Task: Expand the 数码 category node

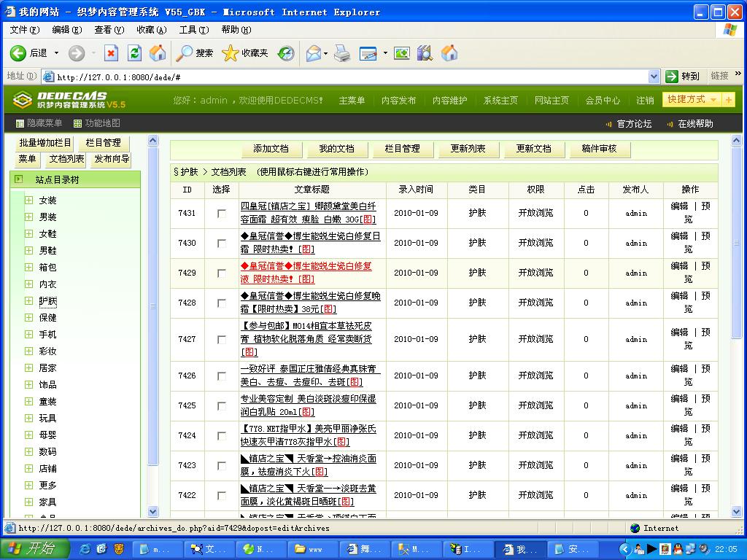Action: 28,451
